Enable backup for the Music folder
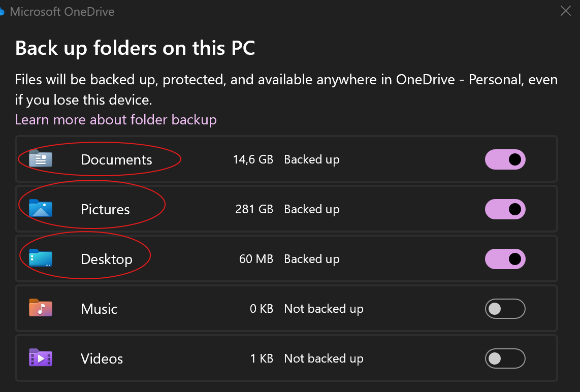Image resolution: width=580 pixels, height=392 pixels. tap(505, 309)
